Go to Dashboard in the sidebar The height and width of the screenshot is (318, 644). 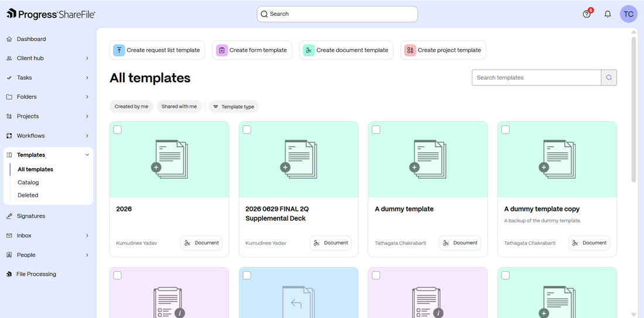31,39
